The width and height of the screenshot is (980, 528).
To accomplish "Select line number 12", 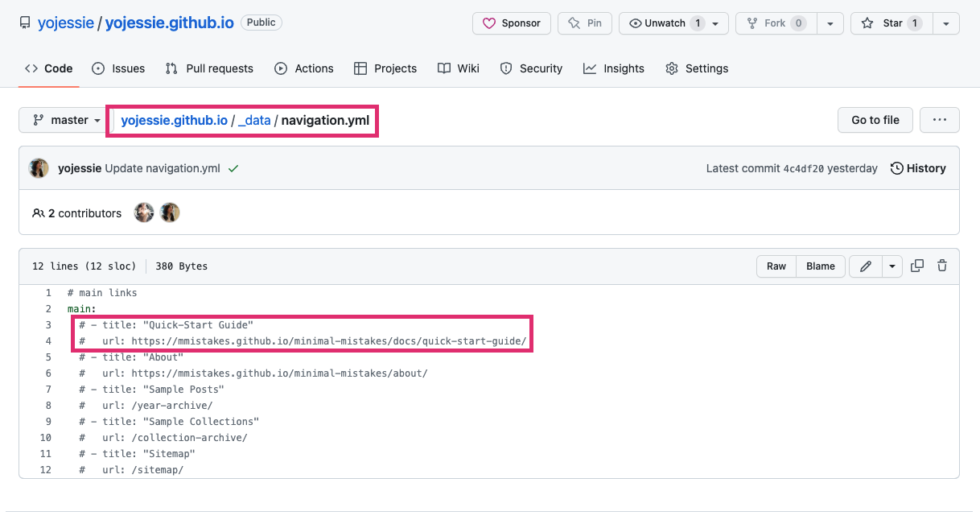I will tap(45, 470).
